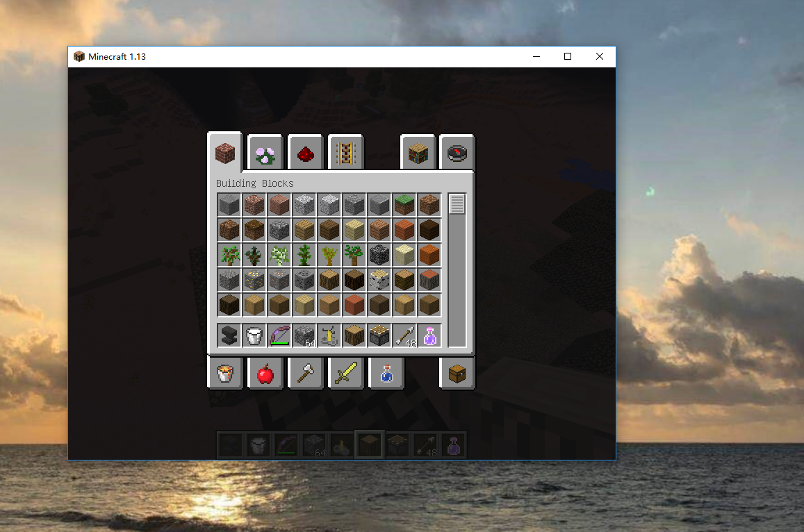Pick the Dark Oak Log starting the fifth row
Viewport: 804px width, 532px height.
tap(229, 306)
